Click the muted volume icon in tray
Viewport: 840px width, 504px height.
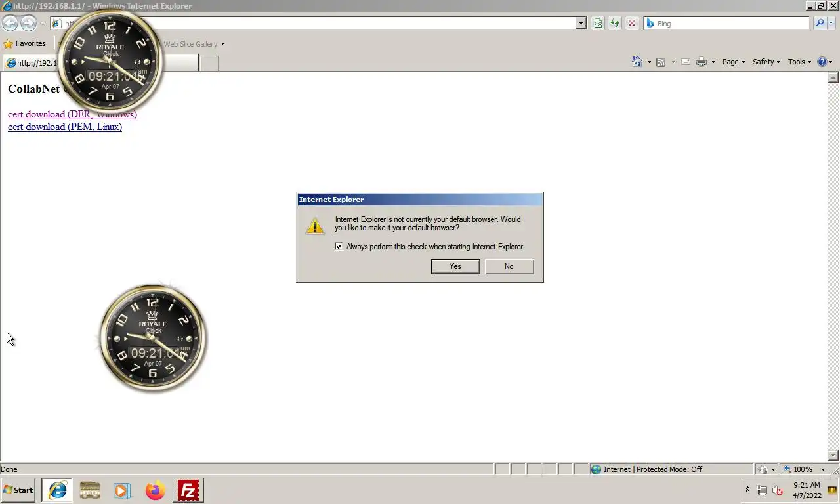(778, 490)
